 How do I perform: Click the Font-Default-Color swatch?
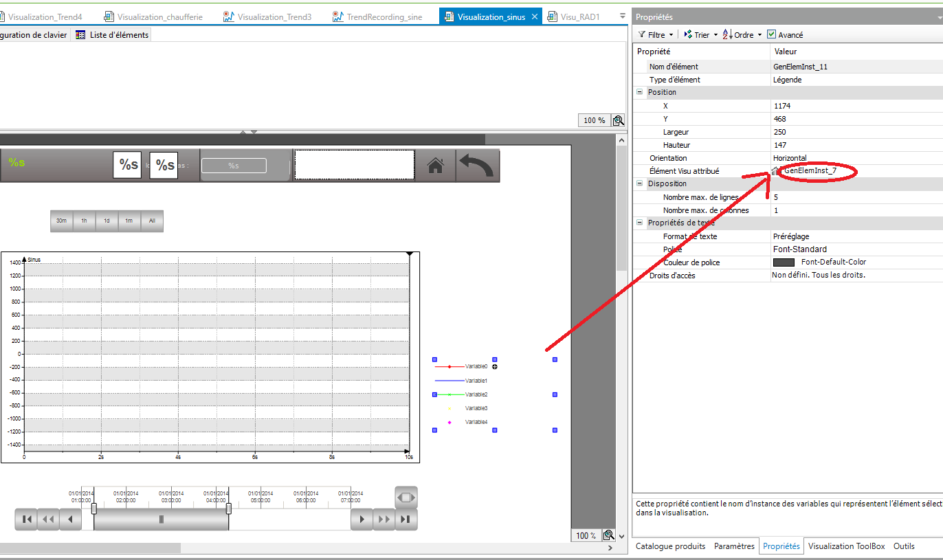(x=784, y=262)
